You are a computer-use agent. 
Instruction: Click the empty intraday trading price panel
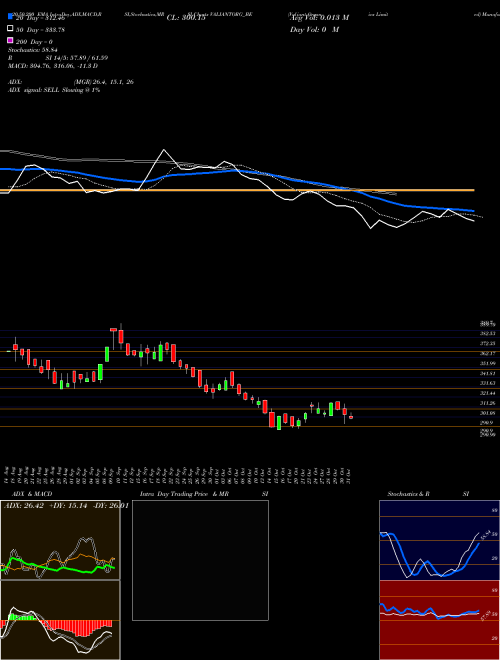tap(200, 560)
